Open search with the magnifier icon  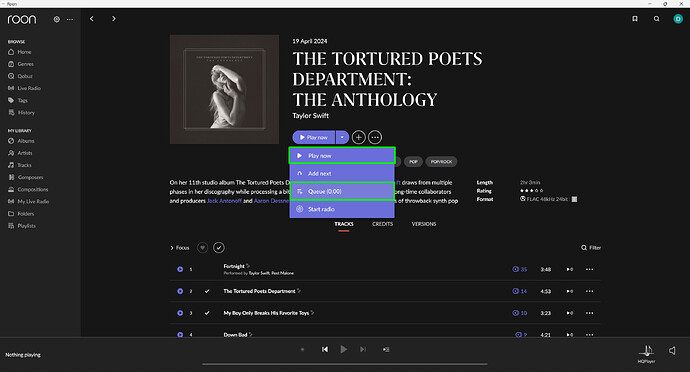(657, 18)
